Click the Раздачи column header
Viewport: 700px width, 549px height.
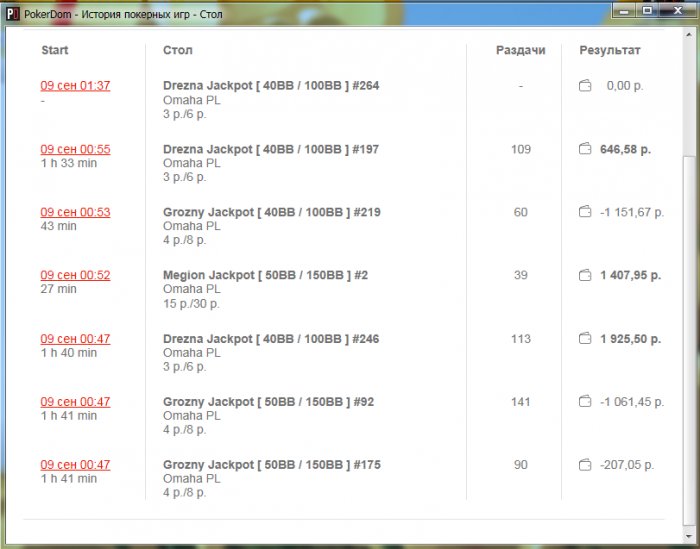pyautogui.click(x=521, y=50)
